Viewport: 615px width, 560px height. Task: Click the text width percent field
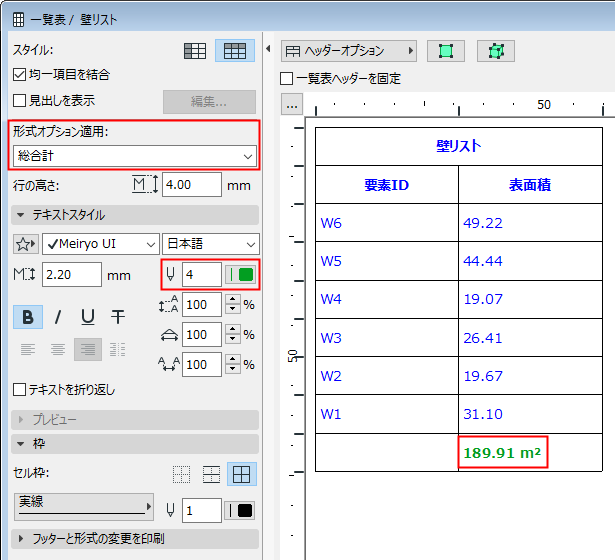202,335
